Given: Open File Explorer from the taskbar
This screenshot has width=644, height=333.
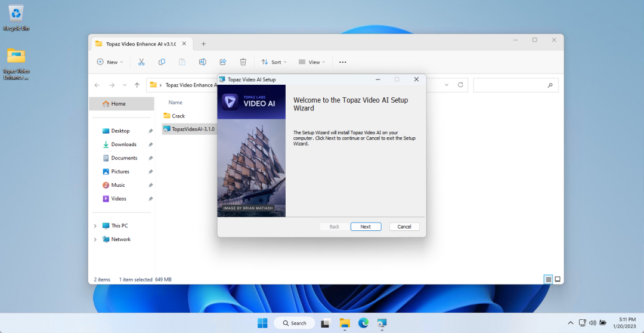Looking at the screenshot, I should [345, 323].
